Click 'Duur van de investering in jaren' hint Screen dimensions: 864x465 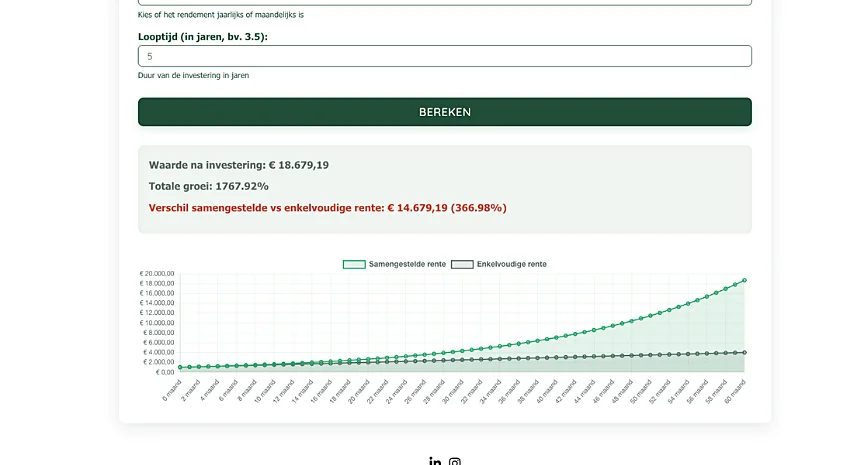click(x=193, y=75)
